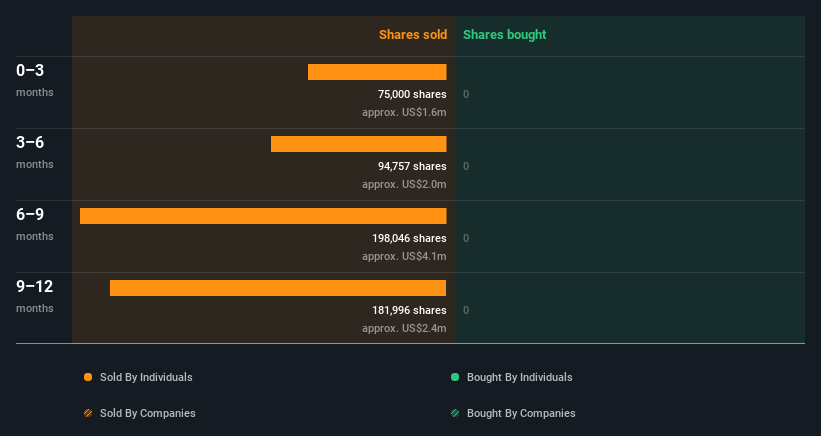
Task: Select the 3–6 months orange sold bar
Action: click(359, 144)
